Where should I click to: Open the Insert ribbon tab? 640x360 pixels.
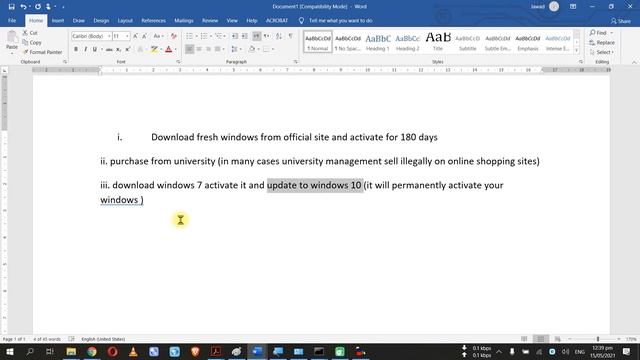point(58,20)
